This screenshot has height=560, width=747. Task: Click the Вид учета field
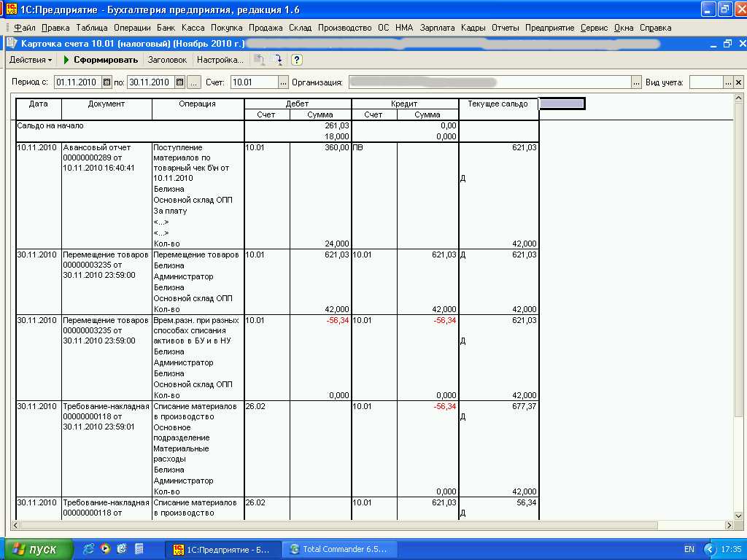coord(706,82)
